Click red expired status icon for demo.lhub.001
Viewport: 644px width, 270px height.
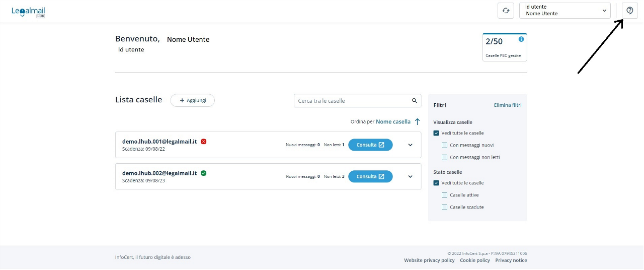(204, 142)
